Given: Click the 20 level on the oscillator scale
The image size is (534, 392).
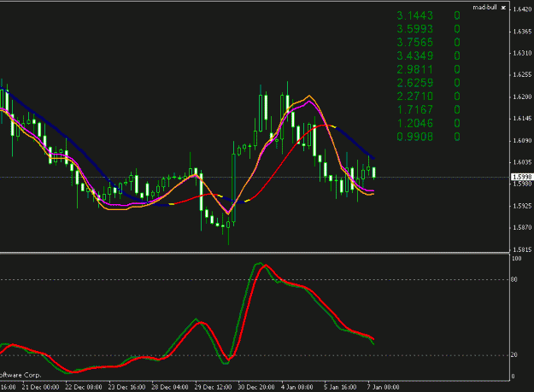Looking at the screenshot, I should click(x=514, y=355).
